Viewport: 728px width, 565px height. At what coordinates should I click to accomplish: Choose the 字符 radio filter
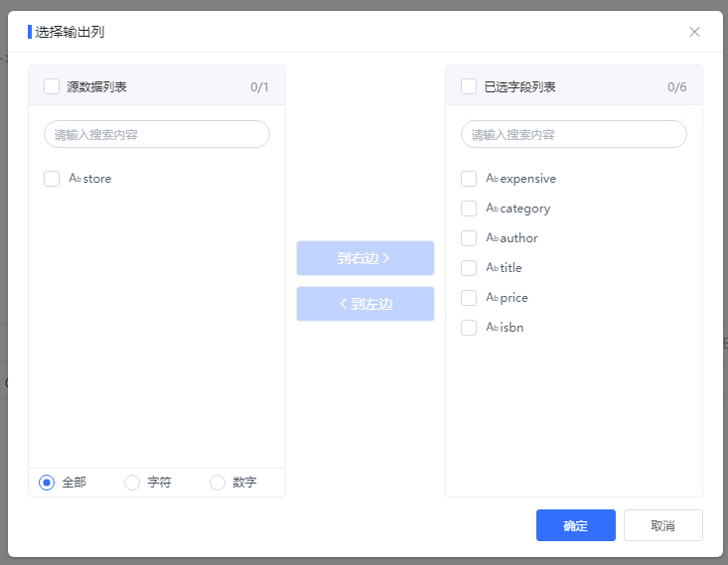tap(132, 483)
